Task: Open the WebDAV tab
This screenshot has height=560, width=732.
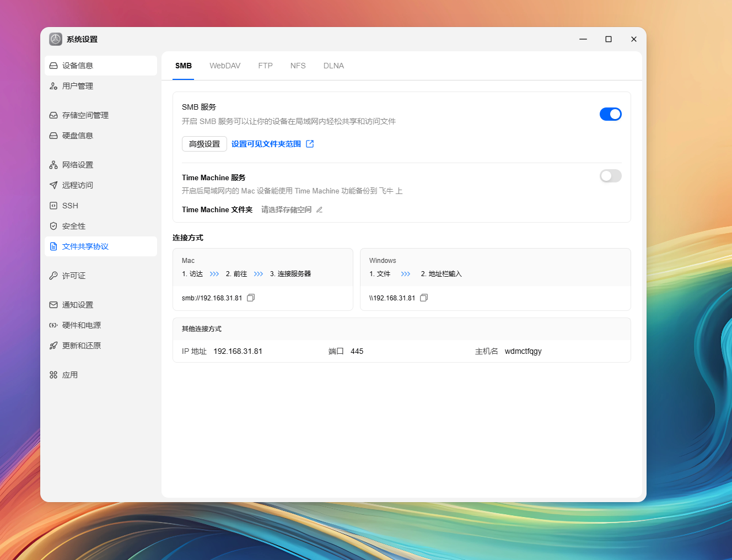Action: [x=225, y=66]
